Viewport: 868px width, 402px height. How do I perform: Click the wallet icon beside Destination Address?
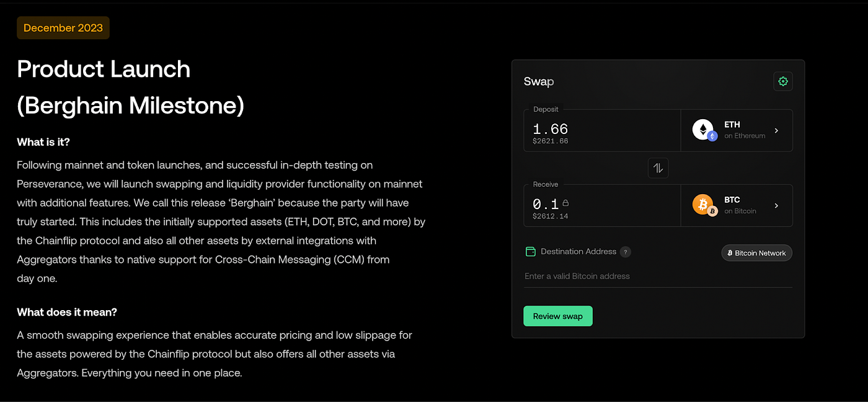click(530, 251)
